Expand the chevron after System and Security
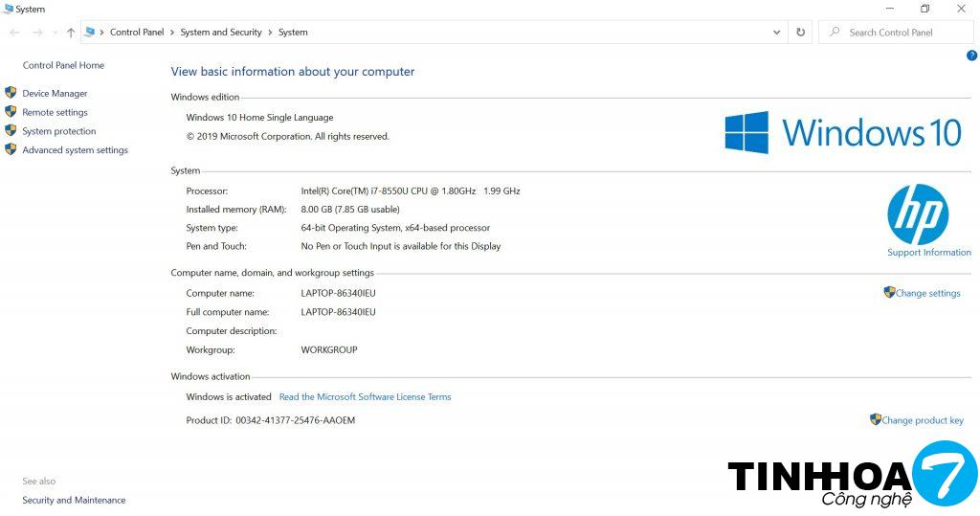 point(270,33)
